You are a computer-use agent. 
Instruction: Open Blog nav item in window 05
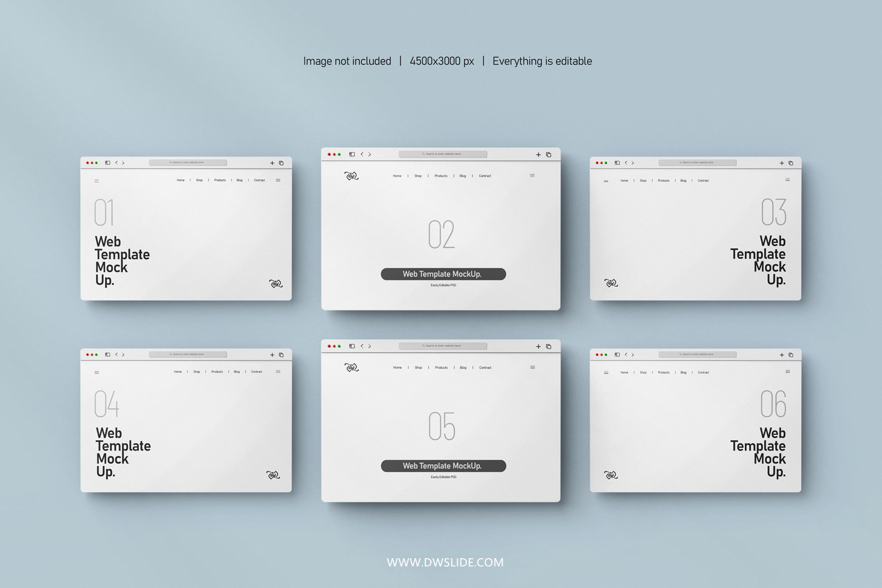tap(463, 368)
